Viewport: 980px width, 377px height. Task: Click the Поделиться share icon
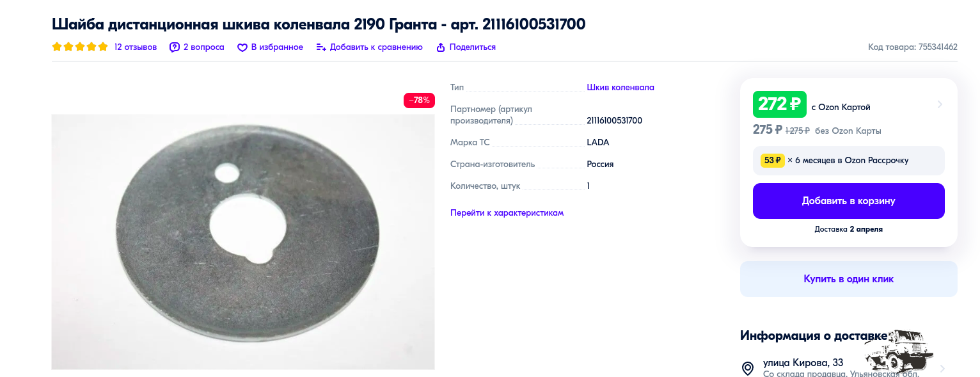coord(440,47)
